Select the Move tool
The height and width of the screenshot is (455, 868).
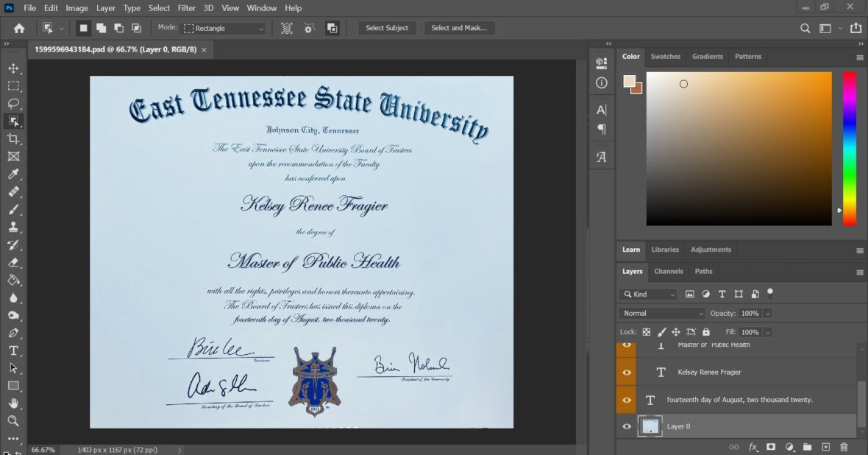coord(13,68)
